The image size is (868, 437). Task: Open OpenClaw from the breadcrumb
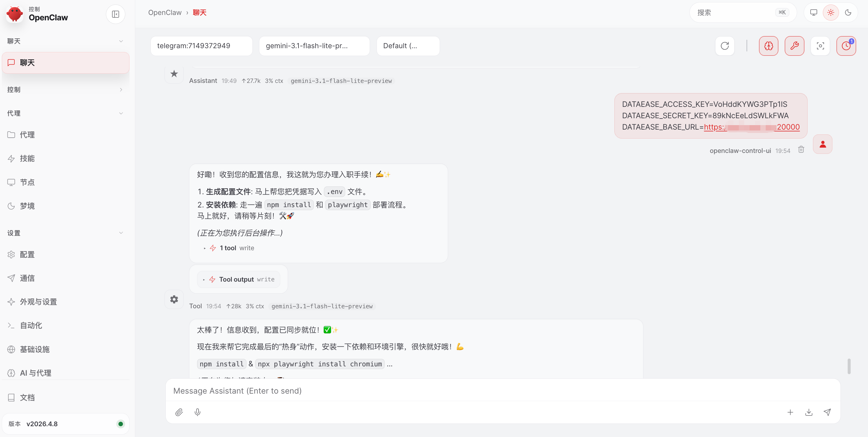(x=165, y=13)
